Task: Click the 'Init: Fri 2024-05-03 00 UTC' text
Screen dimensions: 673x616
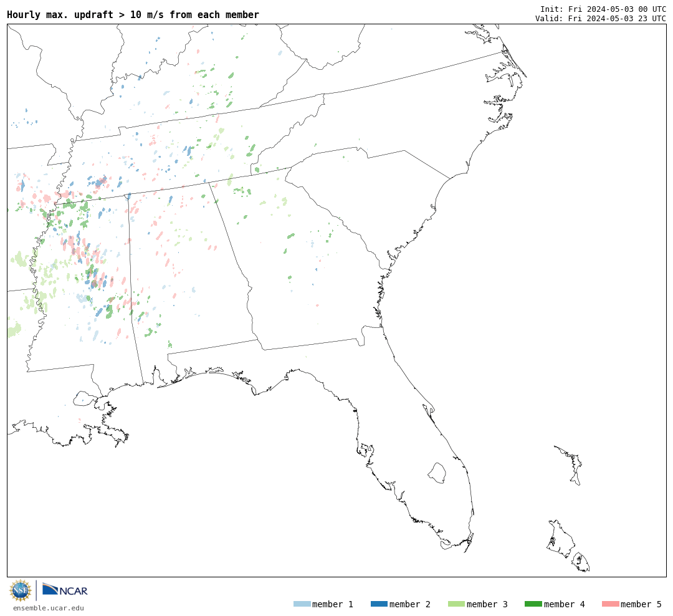Action: pos(603,9)
